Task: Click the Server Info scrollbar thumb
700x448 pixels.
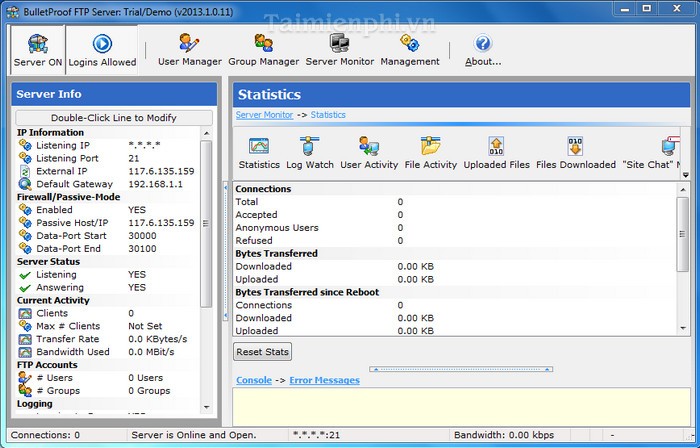Action: click(206, 224)
